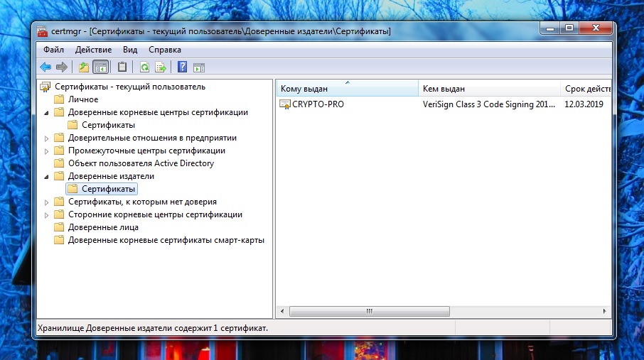Select the Личное folder in tree
Screen dimensions: 644x360
tap(82, 99)
